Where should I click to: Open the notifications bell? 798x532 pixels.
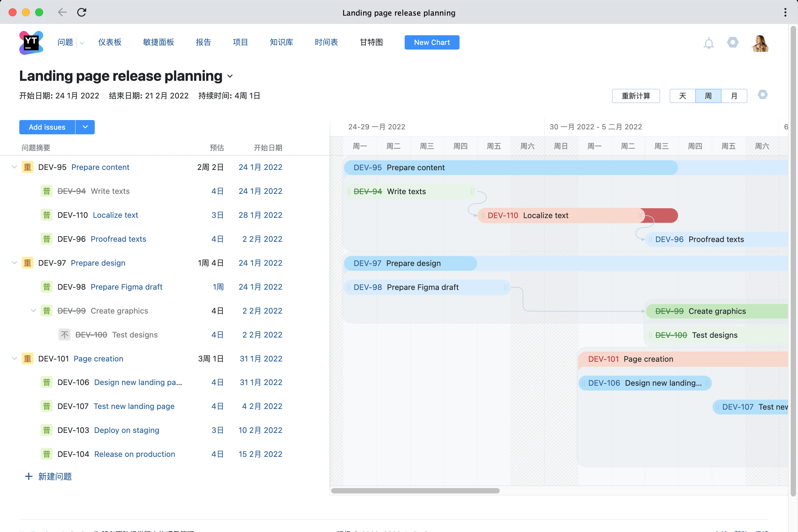coord(709,43)
